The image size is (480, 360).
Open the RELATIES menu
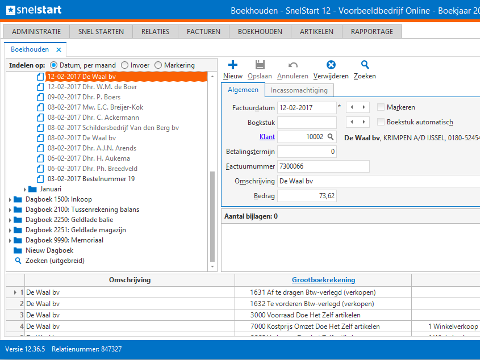click(x=155, y=32)
